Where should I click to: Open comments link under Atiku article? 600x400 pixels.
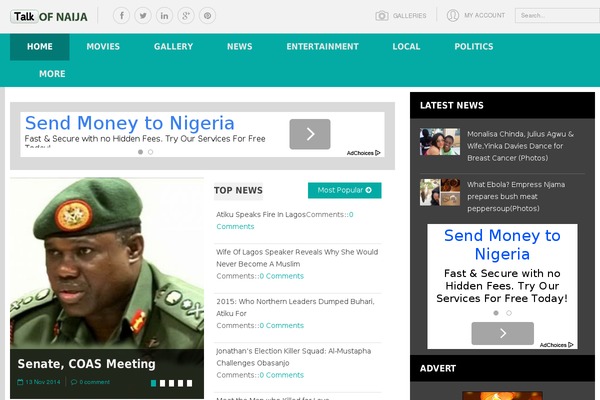(235, 226)
